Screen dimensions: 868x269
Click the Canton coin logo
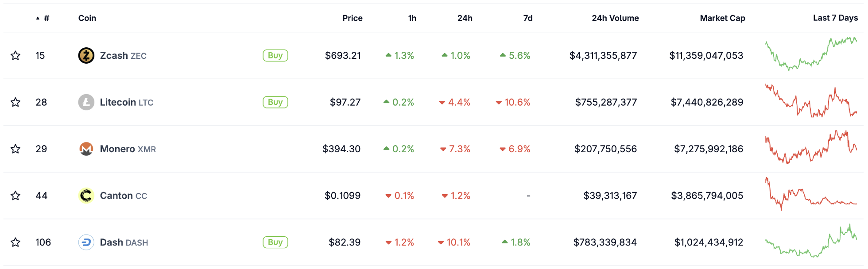point(86,196)
